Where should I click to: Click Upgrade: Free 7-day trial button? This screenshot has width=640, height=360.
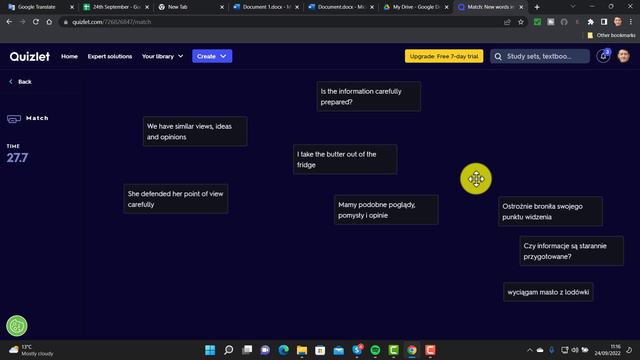click(444, 56)
